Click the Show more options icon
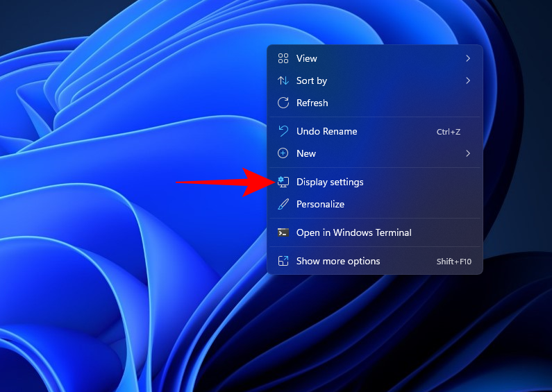 (x=283, y=261)
